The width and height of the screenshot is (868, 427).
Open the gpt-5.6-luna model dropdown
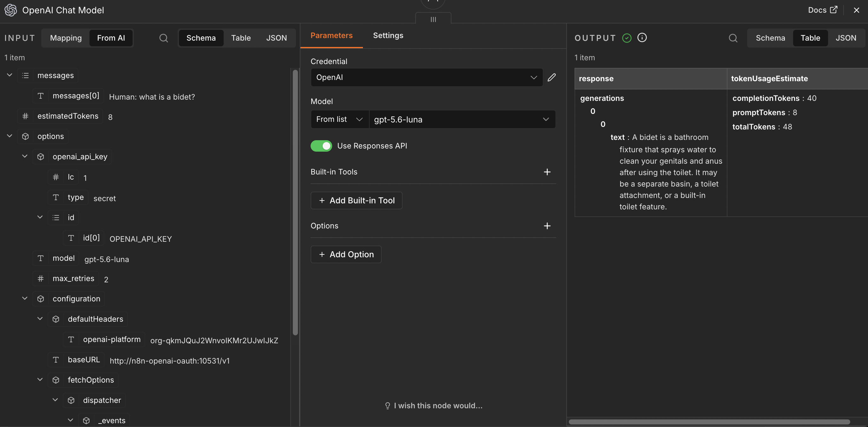tap(462, 119)
